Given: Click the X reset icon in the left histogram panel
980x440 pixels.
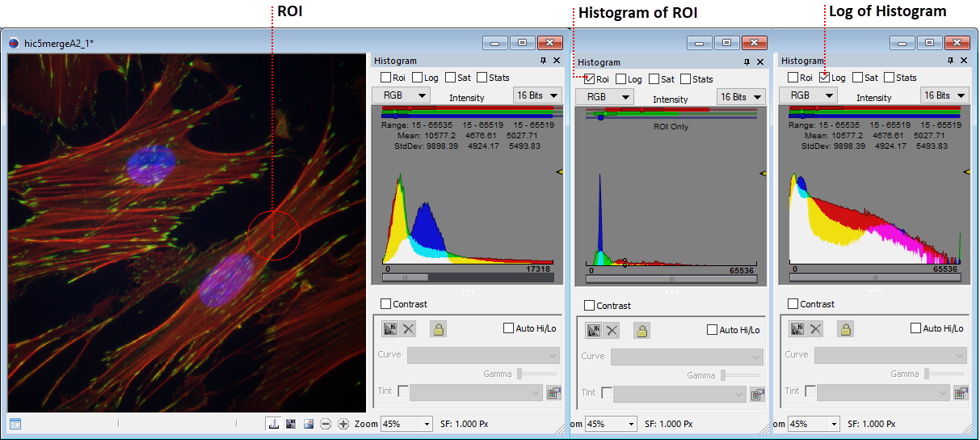Looking at the screenshot, I should 409,329.
